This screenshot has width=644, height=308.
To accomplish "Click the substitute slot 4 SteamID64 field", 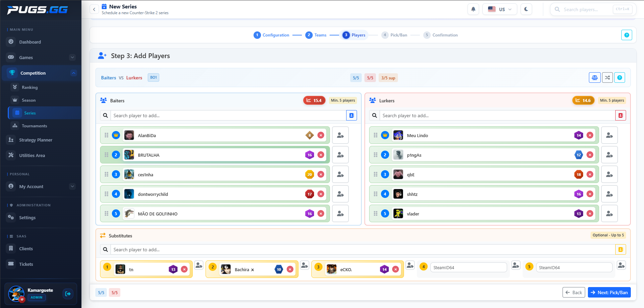I will pos(468,267).
